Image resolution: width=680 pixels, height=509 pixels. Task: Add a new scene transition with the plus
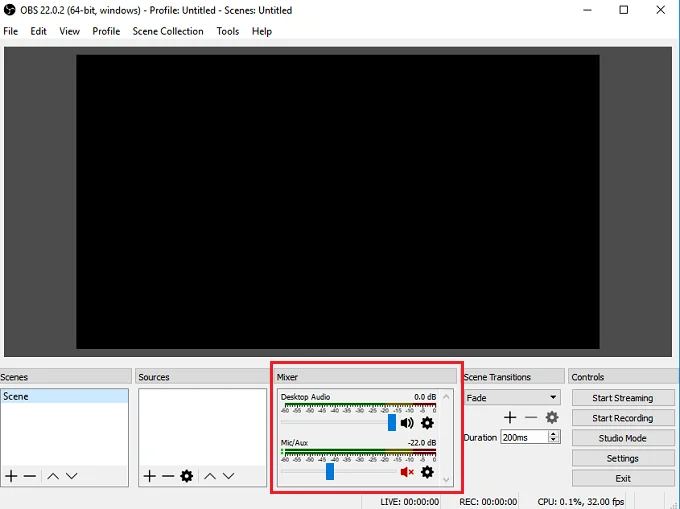point(510,417)
